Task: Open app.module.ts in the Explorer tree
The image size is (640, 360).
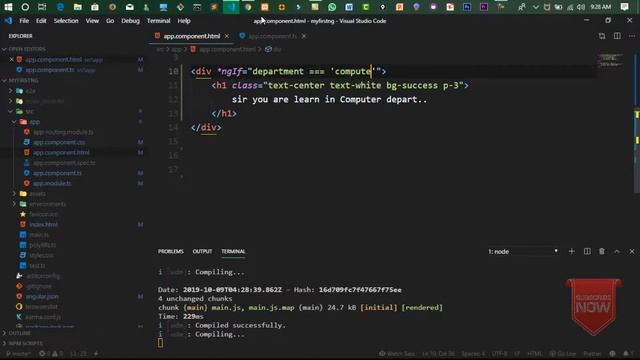Action: point(52,184)
